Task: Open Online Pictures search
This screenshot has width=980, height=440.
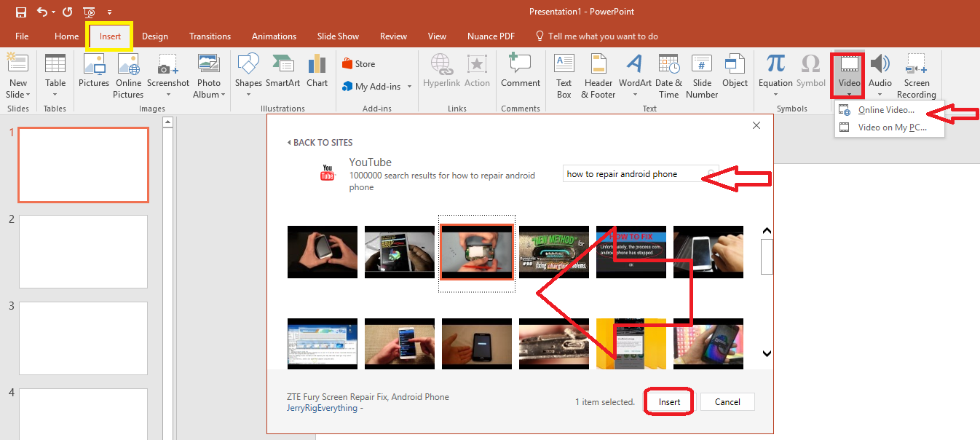Action: pos(129,76)
